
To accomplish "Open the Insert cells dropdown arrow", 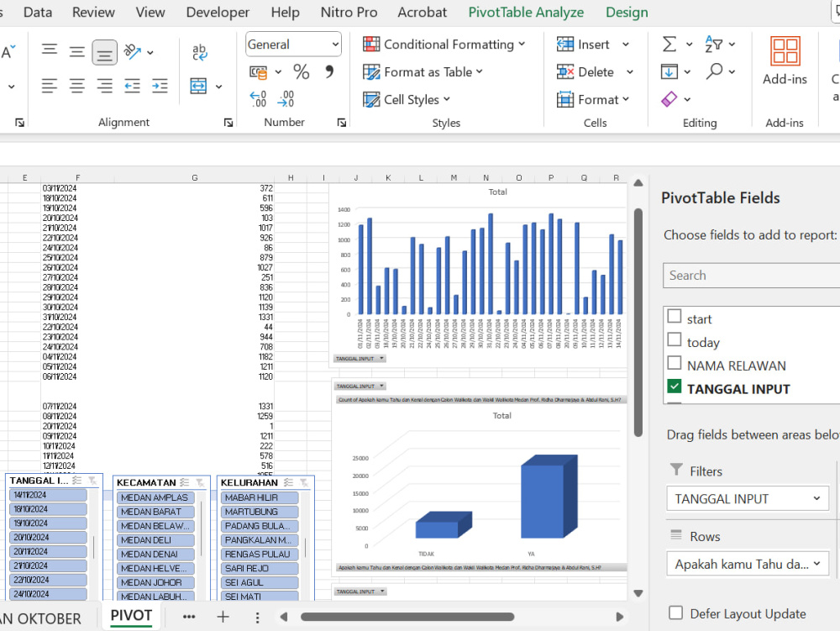I will click(x=625, y=45).
